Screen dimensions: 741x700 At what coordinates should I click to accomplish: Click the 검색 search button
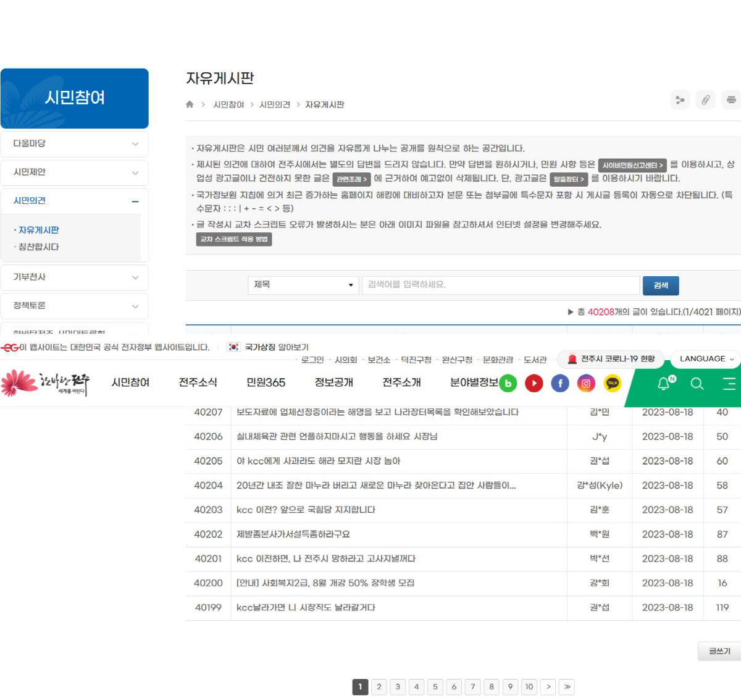click(661, 285)
